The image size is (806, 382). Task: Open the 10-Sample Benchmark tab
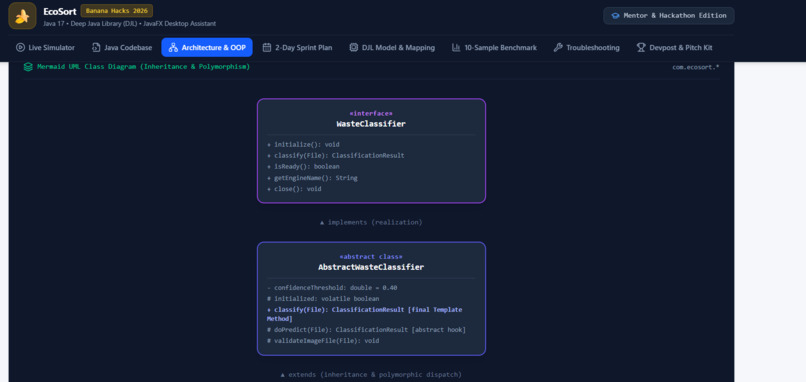pos(494,47)
